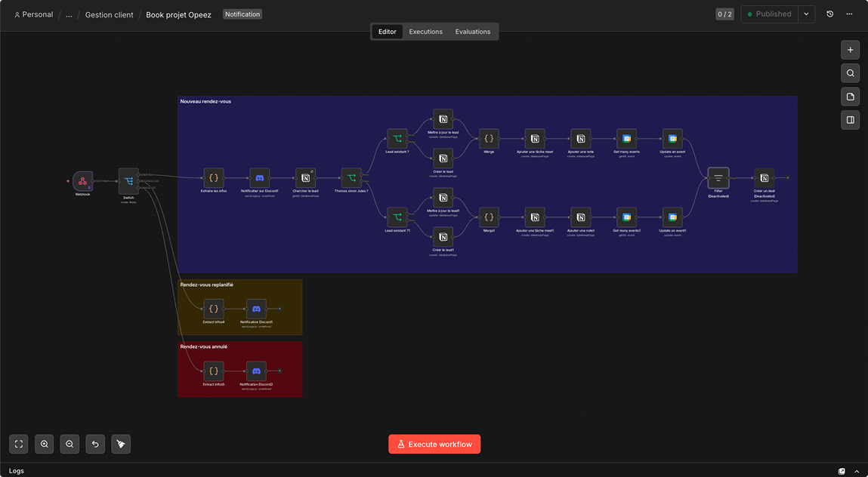Click the tidy up broom icon
Screen dimensions: 868x477
coord(121,444)
